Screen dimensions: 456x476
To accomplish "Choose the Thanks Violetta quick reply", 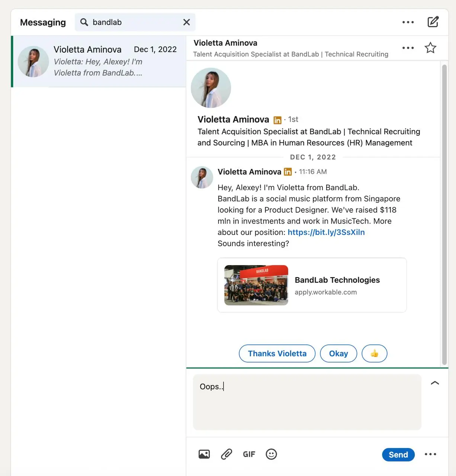I will [277, 353].
